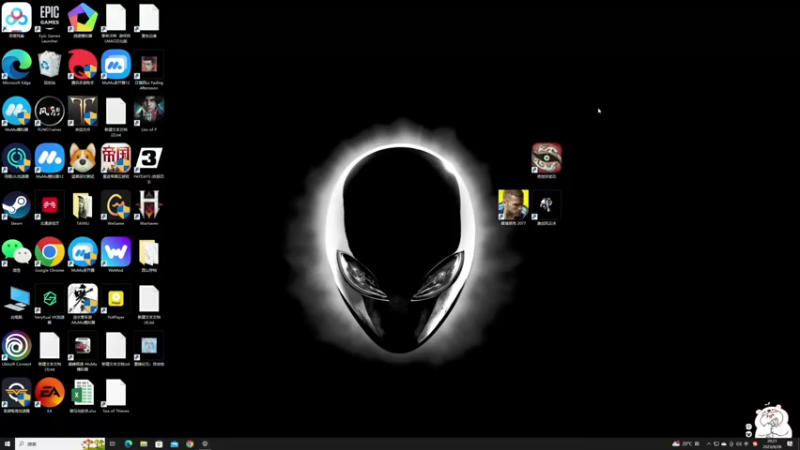Open Ubisoft Connect shortcut
The image size is (800, 450).
pos(16,348)
